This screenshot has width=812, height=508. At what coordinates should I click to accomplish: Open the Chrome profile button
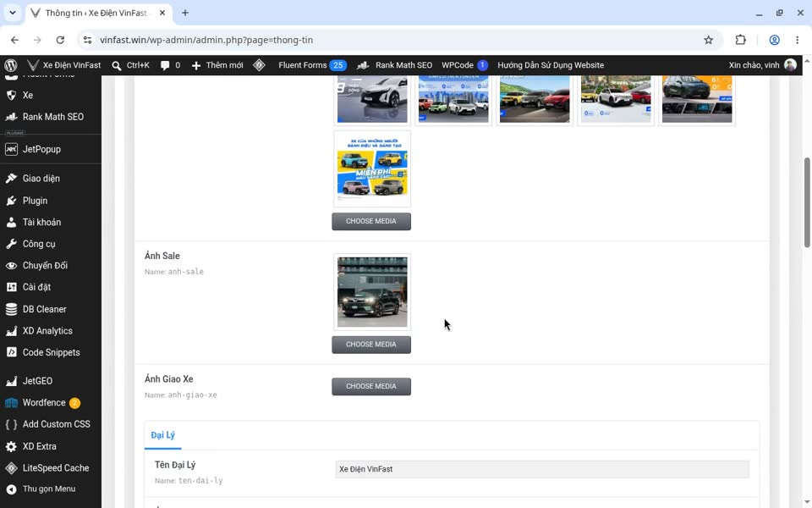[774, 40]
